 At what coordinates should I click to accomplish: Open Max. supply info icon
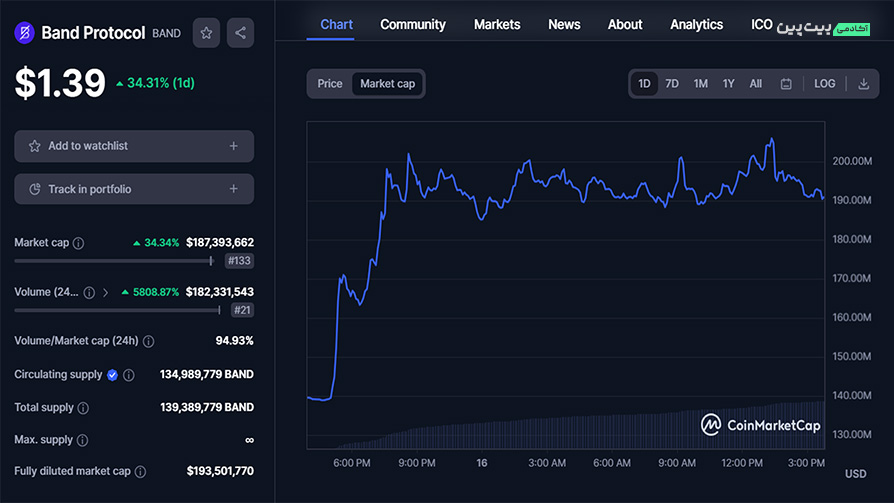(x=82, y=440)
